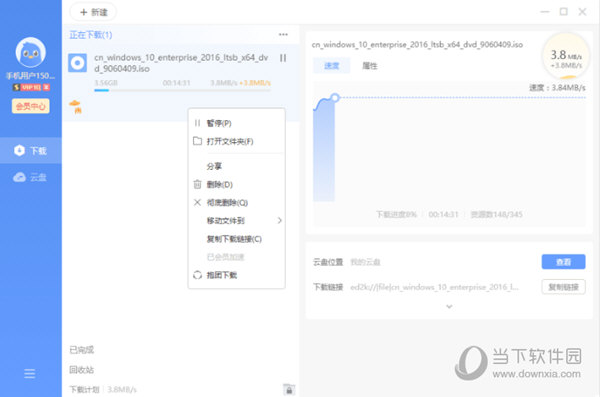Click the 手机用户150... username text
The height and width of the screenshot is (397, 600).
[31, 75]
